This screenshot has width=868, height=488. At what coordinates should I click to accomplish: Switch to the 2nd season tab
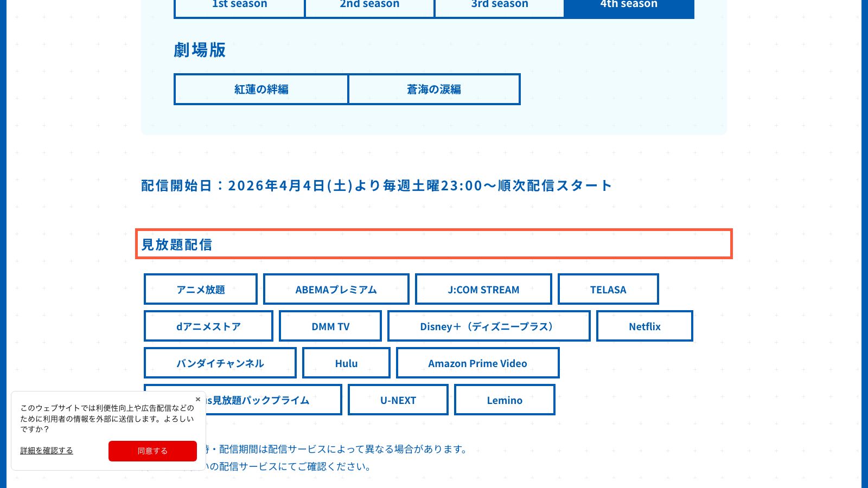(369, 9)
